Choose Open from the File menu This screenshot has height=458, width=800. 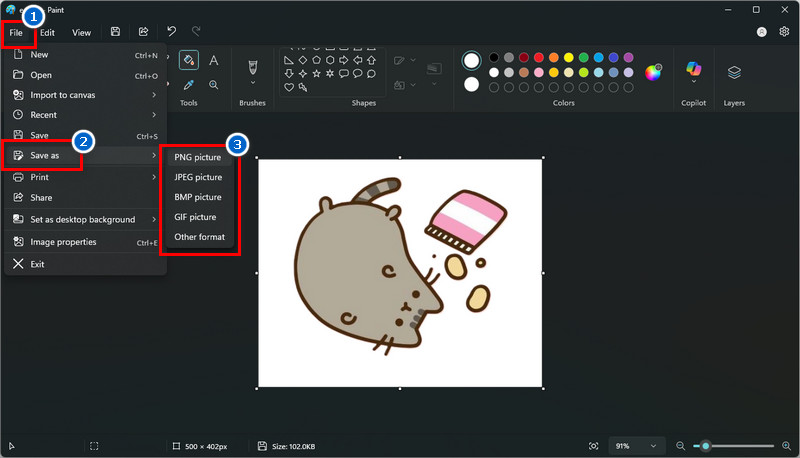[x=85, y=75]
